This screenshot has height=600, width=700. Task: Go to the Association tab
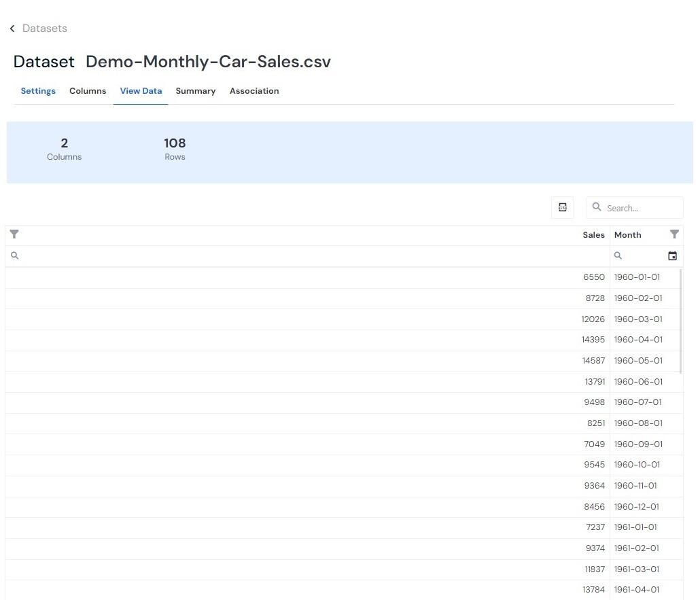point(254,91)
